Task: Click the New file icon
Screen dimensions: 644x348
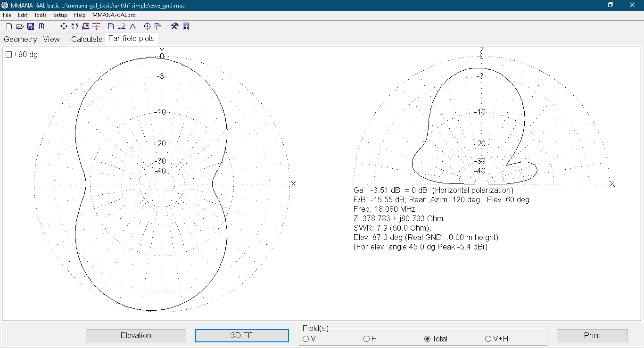Action: pyautogui.click(x=9, y=26)
